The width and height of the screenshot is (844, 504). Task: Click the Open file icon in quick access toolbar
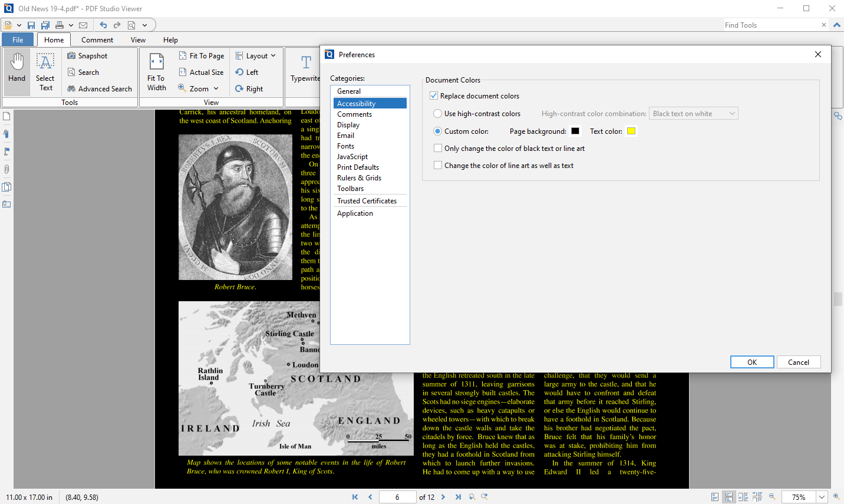tap(8, 25)
